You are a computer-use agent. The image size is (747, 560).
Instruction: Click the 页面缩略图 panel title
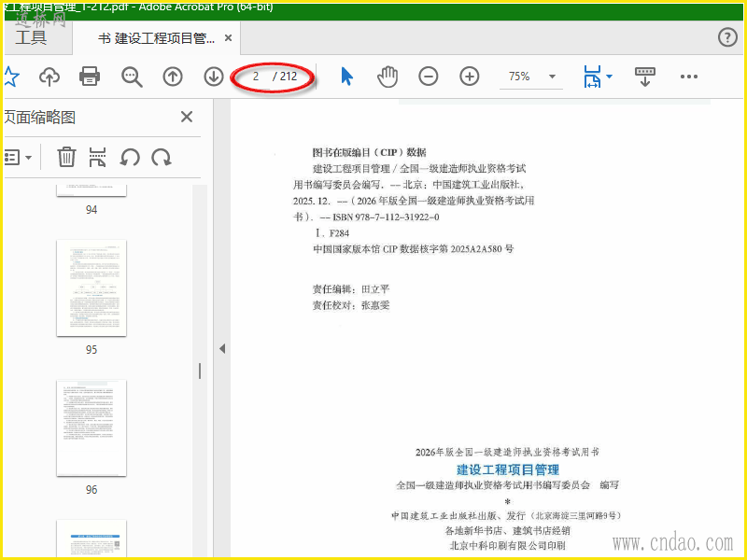tap(39, 118)
